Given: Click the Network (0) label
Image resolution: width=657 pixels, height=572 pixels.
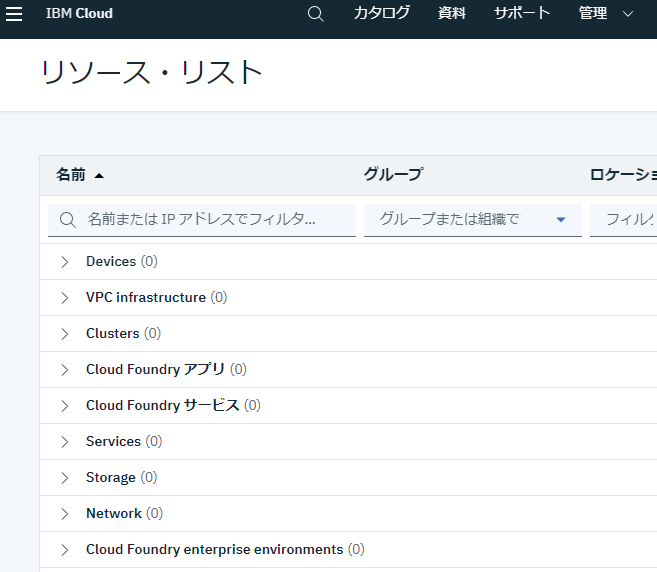Looking at the screenshot, I should [x=124, y=514].
